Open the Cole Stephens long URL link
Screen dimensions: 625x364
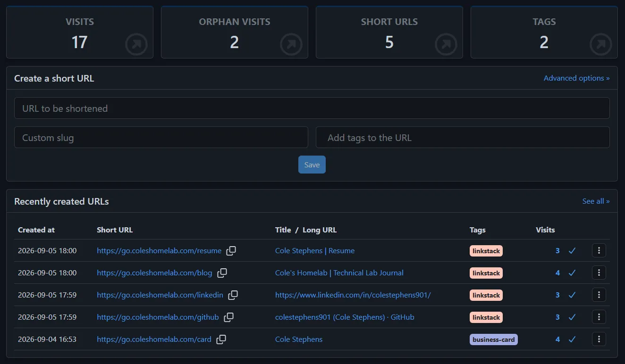(299, 339)
